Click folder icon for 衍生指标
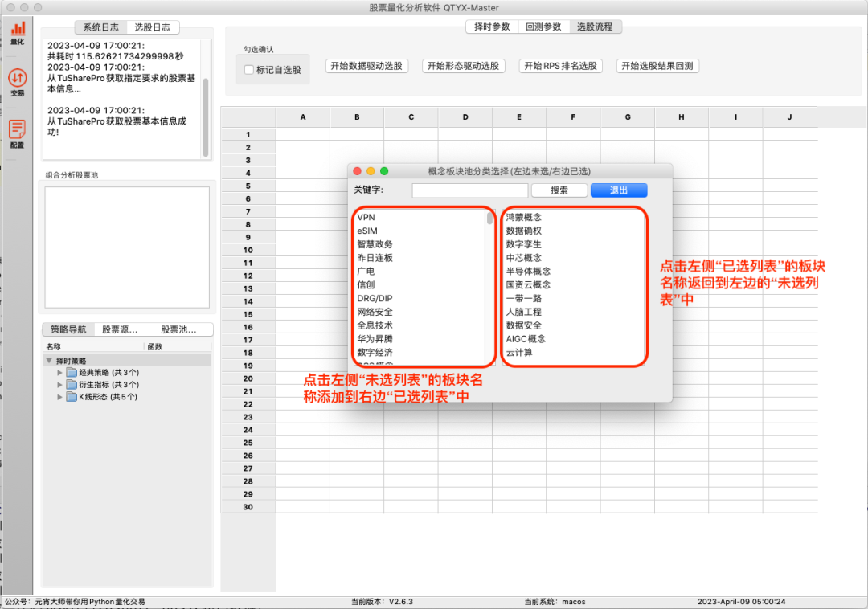The image size is (868, 609). click(x=72, y=385)
